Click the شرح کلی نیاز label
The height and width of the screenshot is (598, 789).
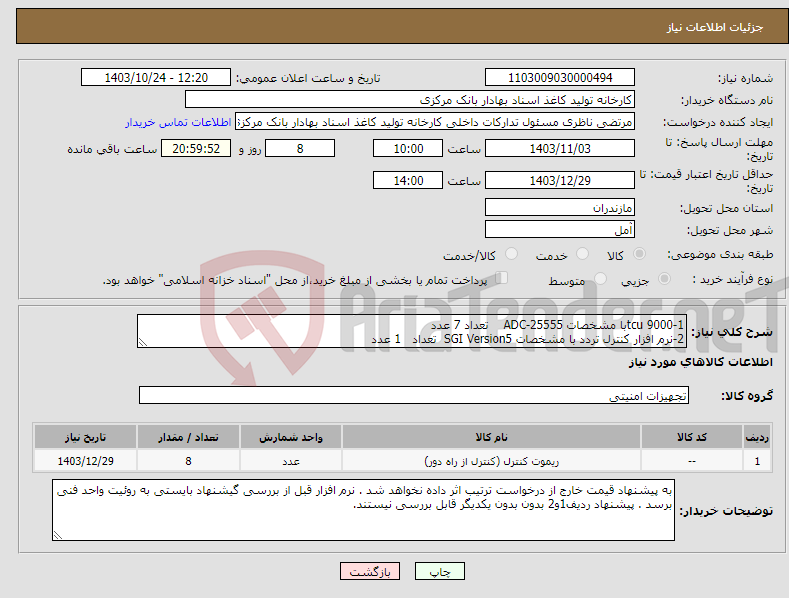pos(732,332)
